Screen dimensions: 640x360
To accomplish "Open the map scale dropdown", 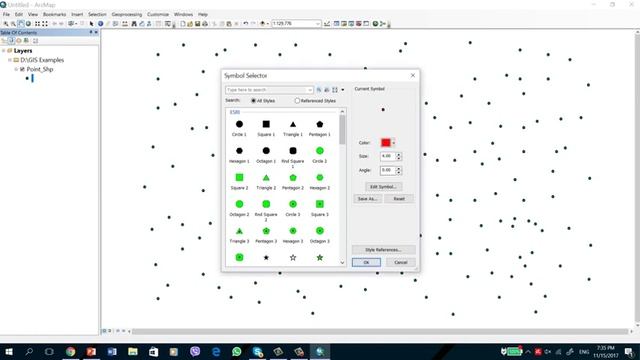I will [x=318, y=24].
